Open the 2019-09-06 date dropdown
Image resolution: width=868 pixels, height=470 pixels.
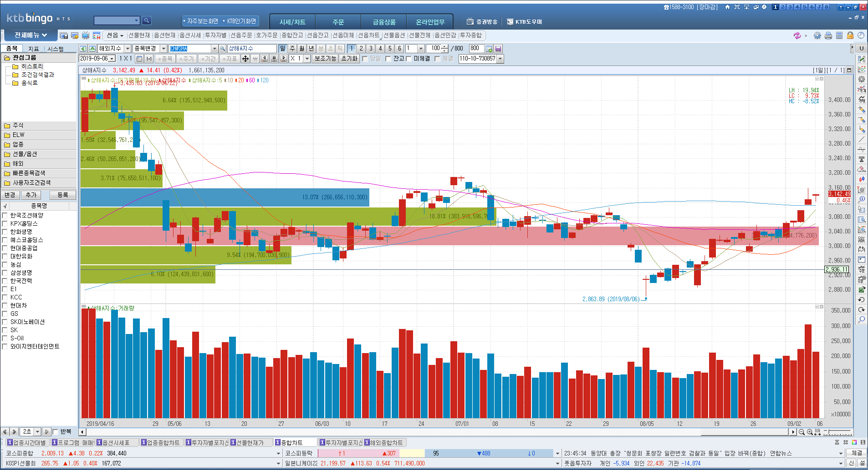(x=112, y=59)
